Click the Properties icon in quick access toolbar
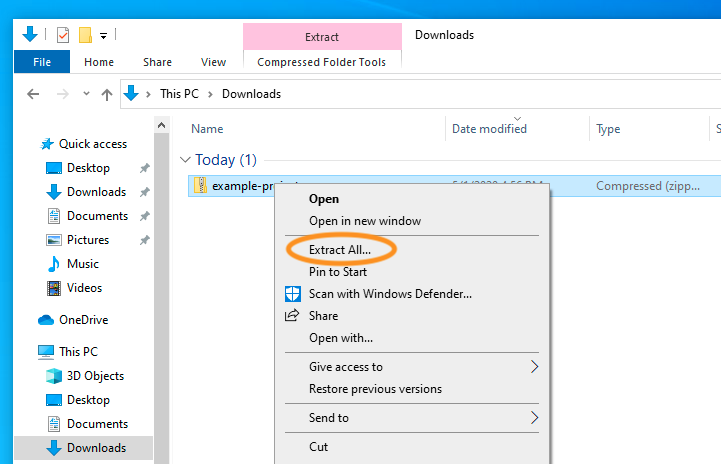The height and width of the screenshot is (464, 721). [x=63, y=35]
